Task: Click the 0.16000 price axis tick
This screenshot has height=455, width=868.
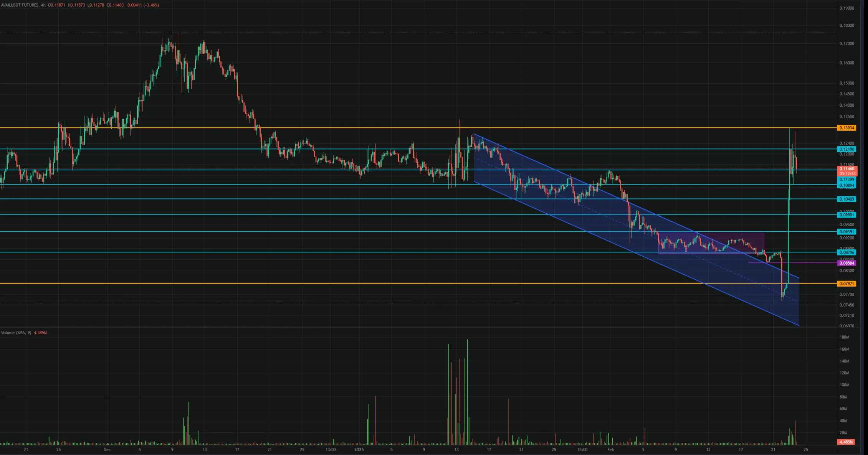Action: (x=847, y=63)
